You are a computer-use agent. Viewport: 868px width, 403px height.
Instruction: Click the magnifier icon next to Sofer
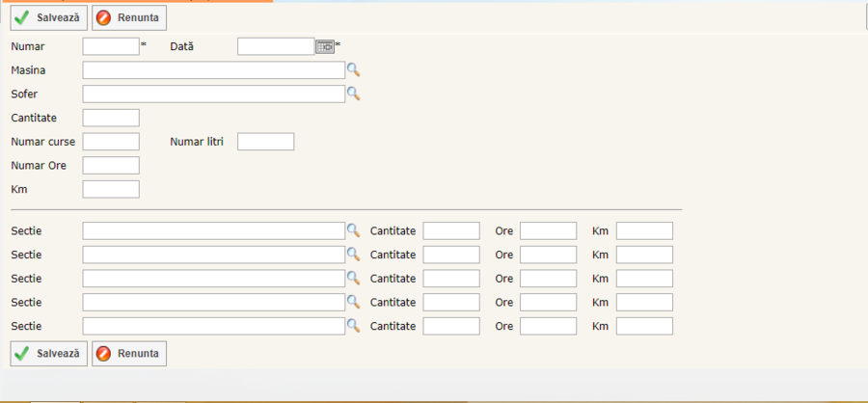coord(353,94)
